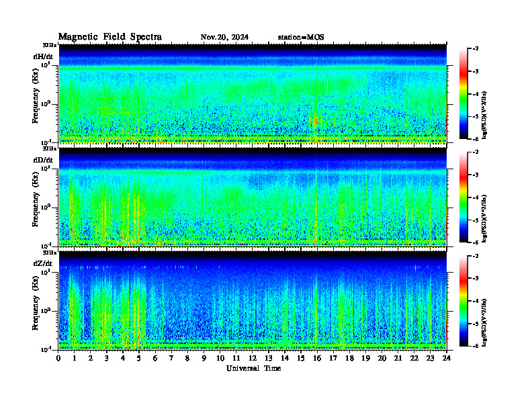Viewport: 532px width, 411px height.
Task: Click the -2 label on dZ/dt color scale
Action: pos(476,256)
